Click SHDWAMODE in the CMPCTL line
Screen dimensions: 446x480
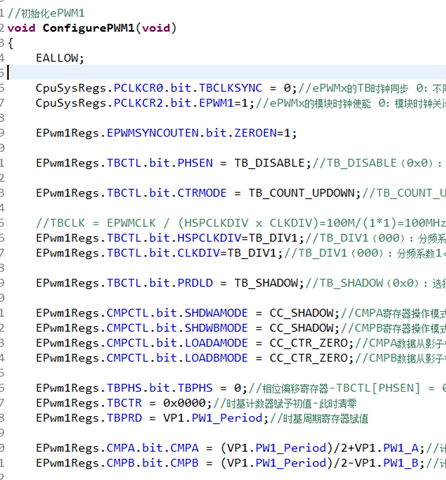216,313
